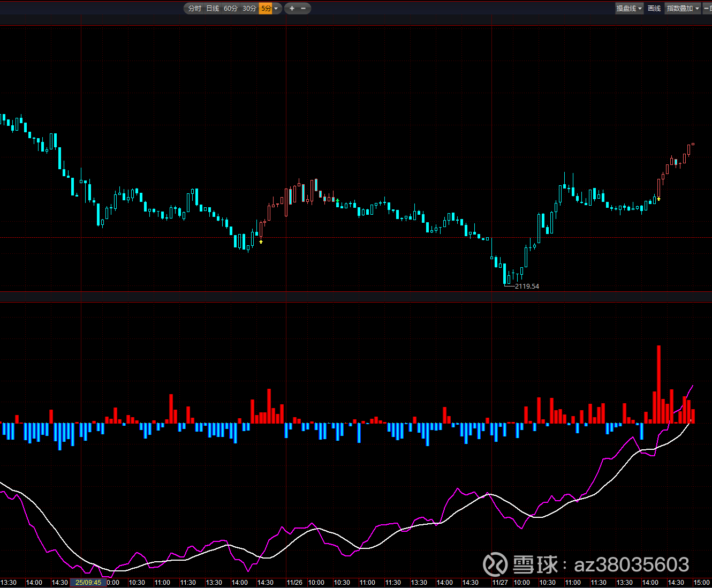
Task: Click the yellow arrow before the 11/26 session
Action: tap(261, 242)
